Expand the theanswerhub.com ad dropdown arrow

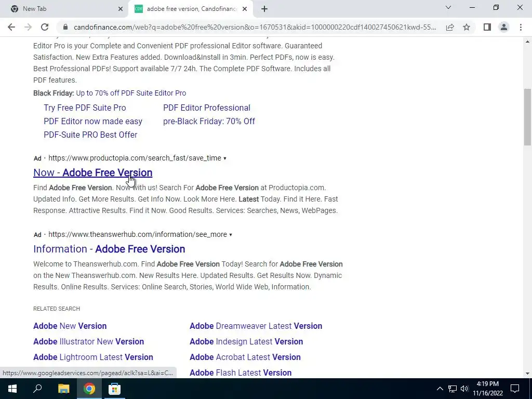(230, 235)
